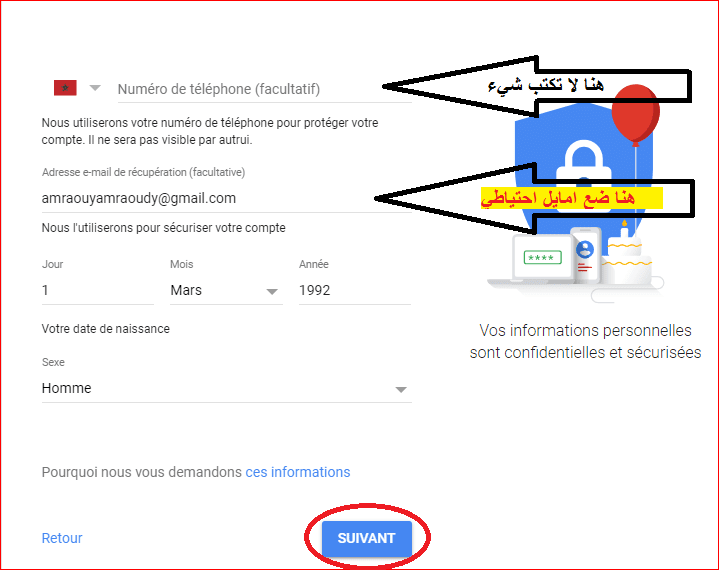Viewport: 719px width, 570px height.
Task: Click the birthday cake illustration
Action: 627,255
